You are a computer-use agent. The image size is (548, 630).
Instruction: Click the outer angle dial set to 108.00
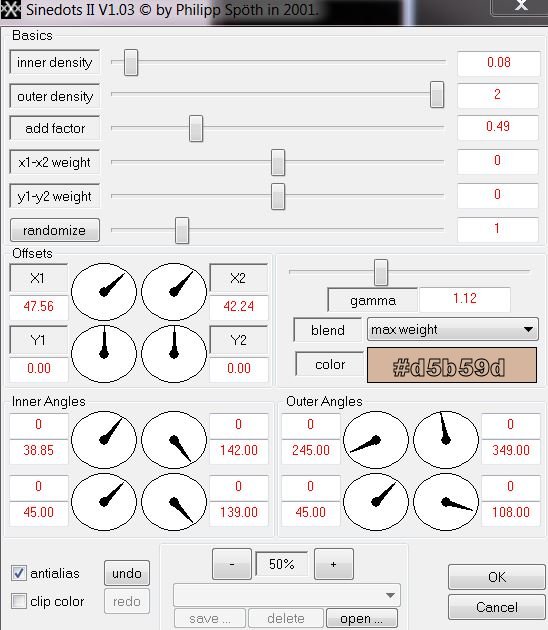point(446,502)
